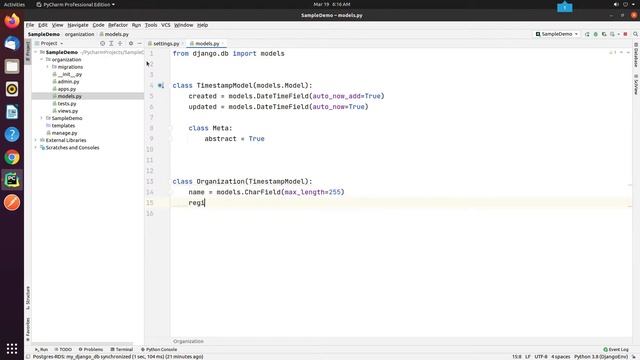640x360 pixels.
Task: Expand the inner SampleDemo folder
Action: point(42,118)
